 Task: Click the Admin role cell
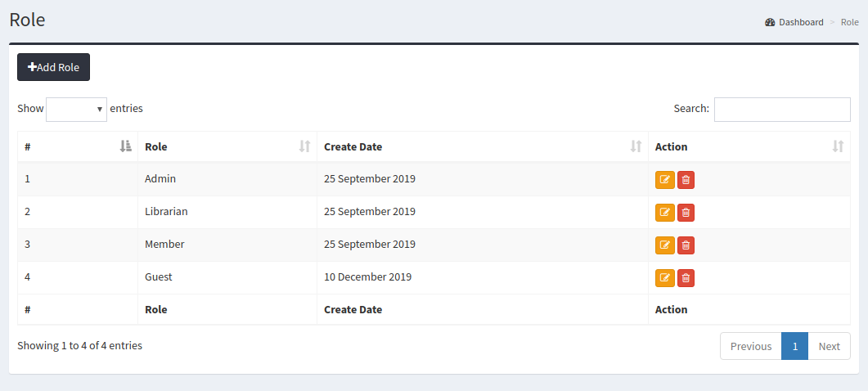pyautogui.click(x=227, y=179)
